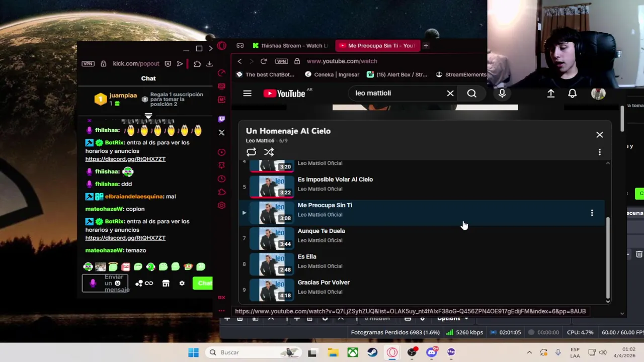This screenshot has width=644, height=362.
Task: Open the YouTube account avatar menu
Action: (x=598, y=94)
